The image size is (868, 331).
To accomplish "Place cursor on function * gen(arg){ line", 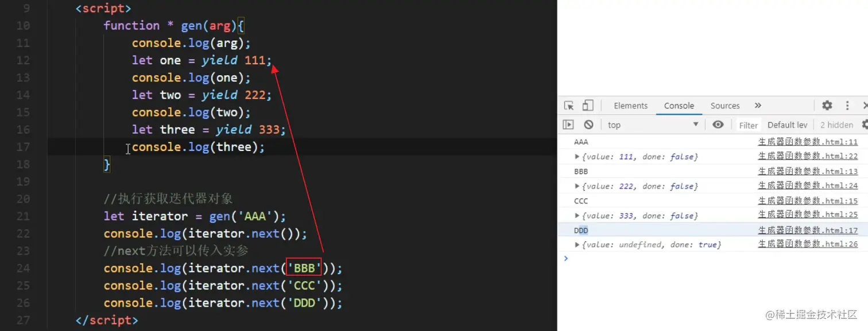I will point(175,26).
